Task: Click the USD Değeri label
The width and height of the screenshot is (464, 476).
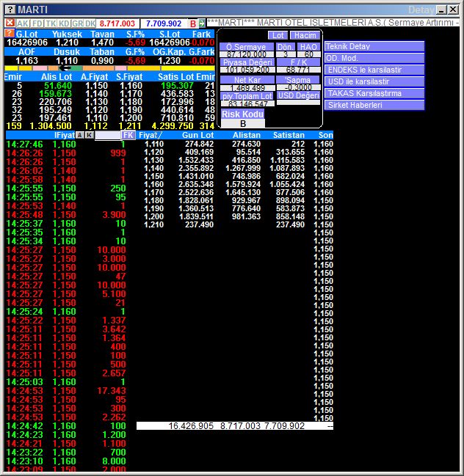Action: [x=298, y=95]
